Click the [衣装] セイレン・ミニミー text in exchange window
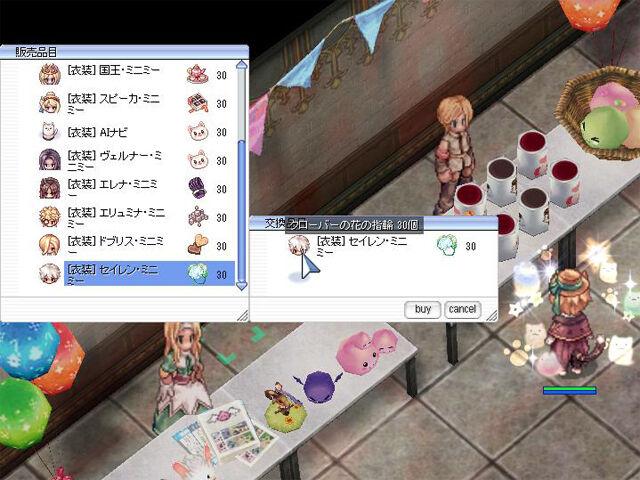This screenshot has width=640, height=480. click(x=362, y=246)
